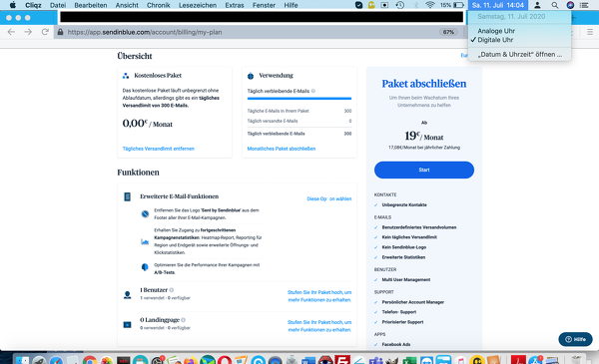Click 'Persönlicher Account Manager' text

pos(413,302)
